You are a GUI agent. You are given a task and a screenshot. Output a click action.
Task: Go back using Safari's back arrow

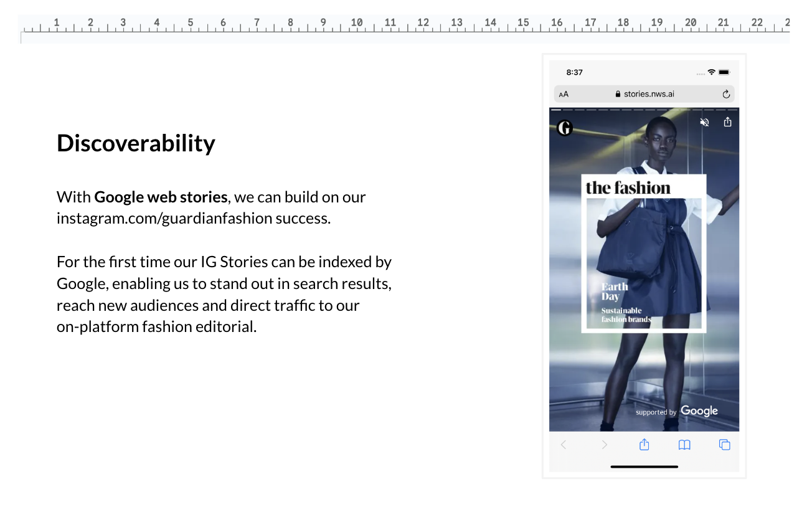[x=564, y=445]
